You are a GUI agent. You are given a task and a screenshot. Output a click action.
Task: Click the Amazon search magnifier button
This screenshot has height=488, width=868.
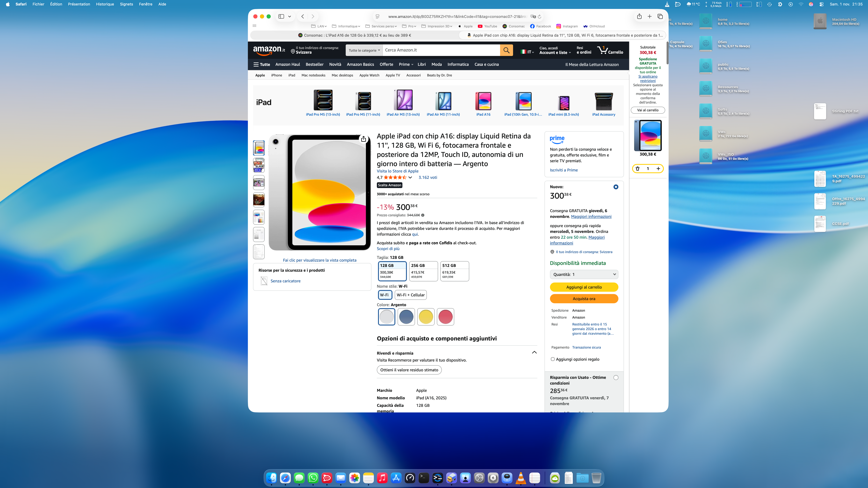(506, 50)
